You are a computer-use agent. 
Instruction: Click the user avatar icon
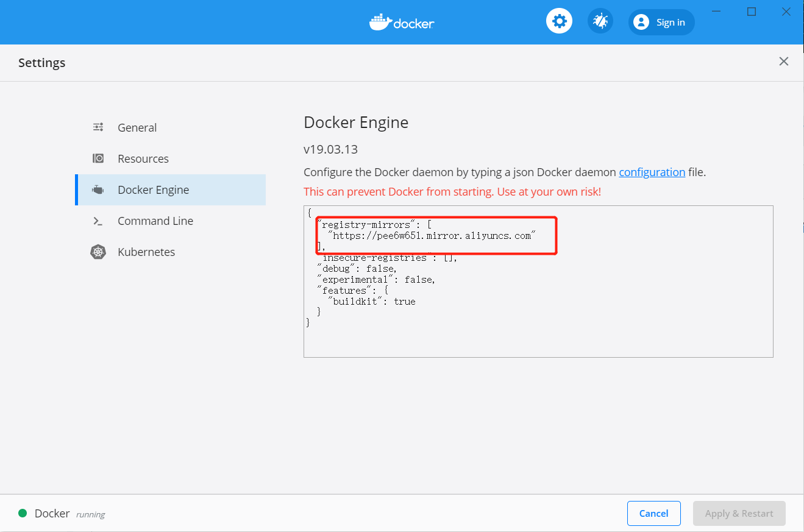[641, 22]
